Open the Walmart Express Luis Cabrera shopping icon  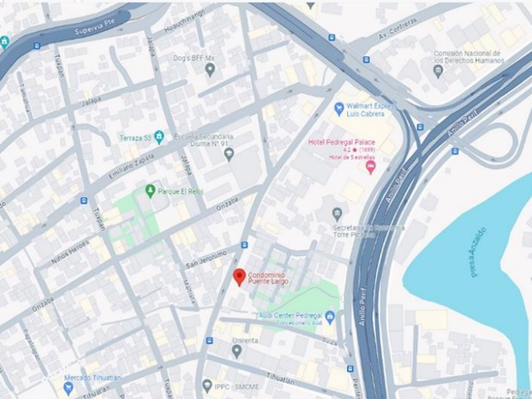point(339,109)
